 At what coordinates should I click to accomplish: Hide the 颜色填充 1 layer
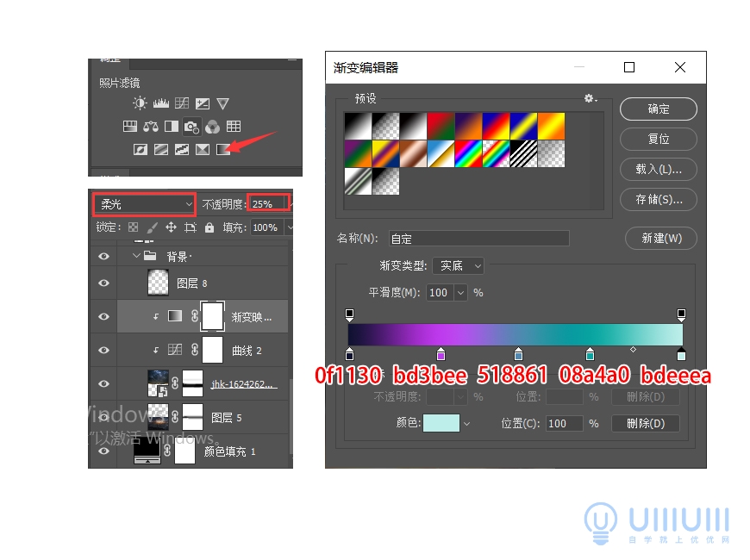pos(102,451)
